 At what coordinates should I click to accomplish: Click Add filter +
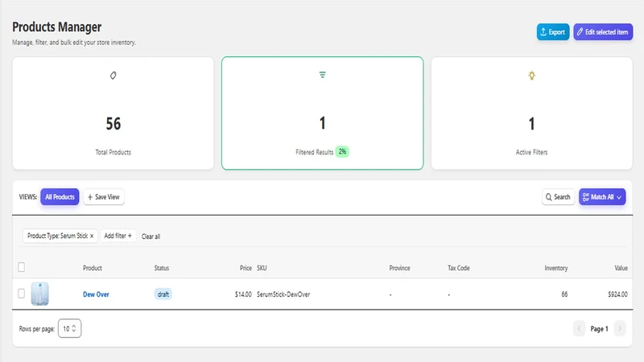[x=118, y=236]
